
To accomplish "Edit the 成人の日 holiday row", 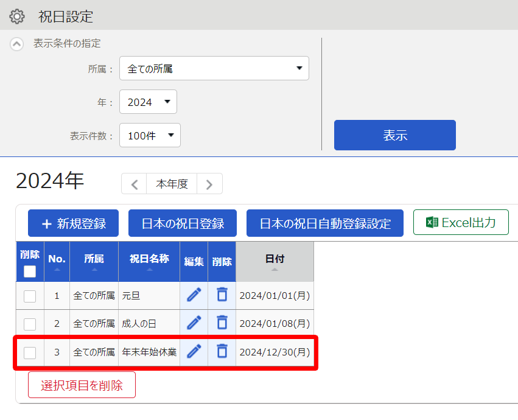I will [194, 323].
